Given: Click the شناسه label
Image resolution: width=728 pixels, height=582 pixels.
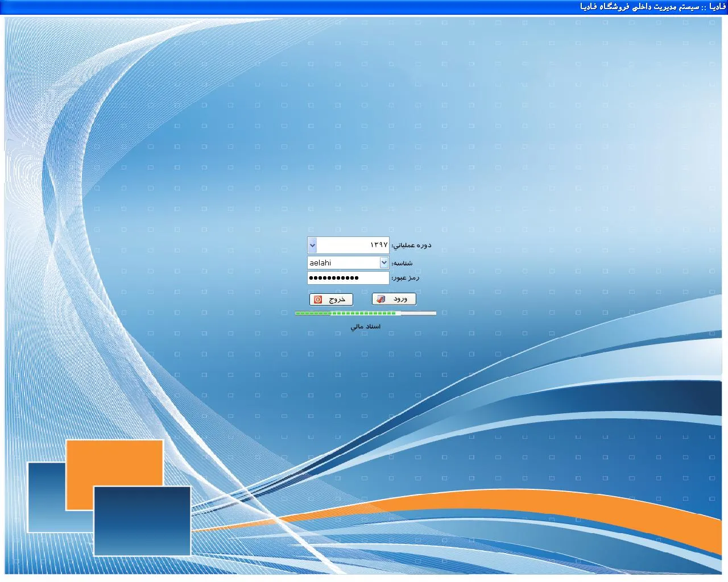Looking at the screenshot, I should 402,263.
